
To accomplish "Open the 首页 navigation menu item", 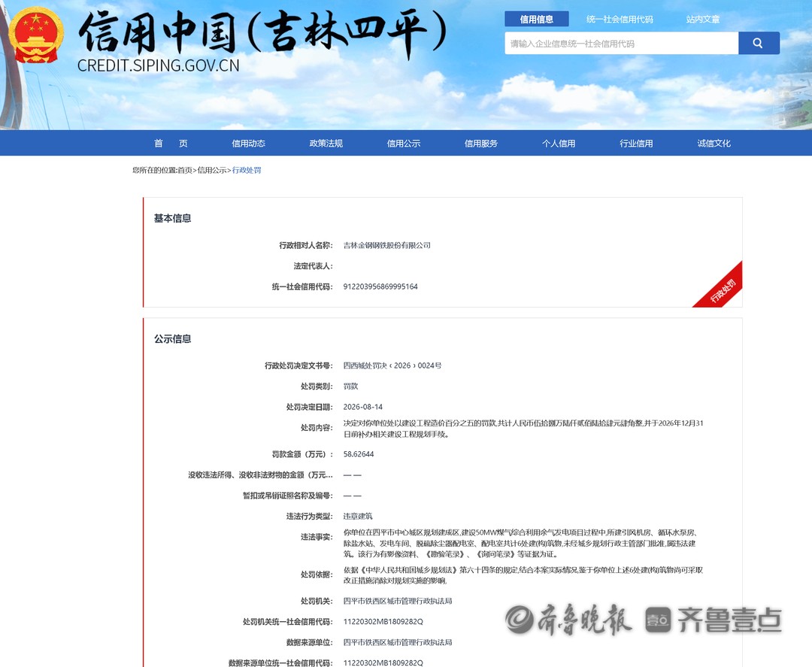I will pyautogui.click(x=171, y=144).
